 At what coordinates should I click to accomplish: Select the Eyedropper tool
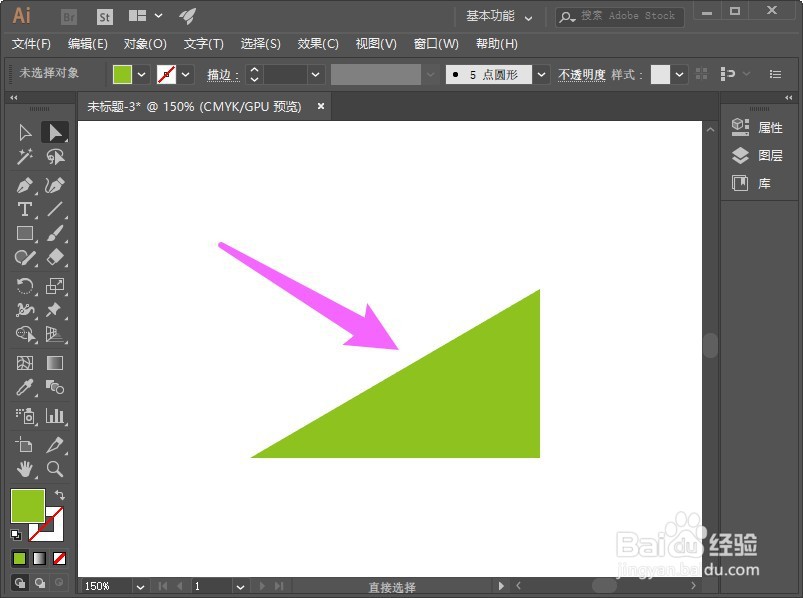[x=25, y=388]
